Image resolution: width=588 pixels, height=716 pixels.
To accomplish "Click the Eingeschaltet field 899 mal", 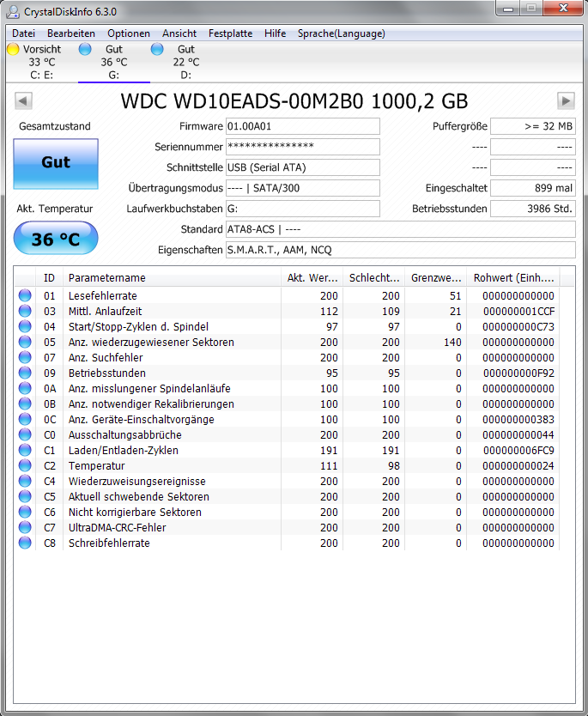I will pyautogui.click(x=533, y=188).
